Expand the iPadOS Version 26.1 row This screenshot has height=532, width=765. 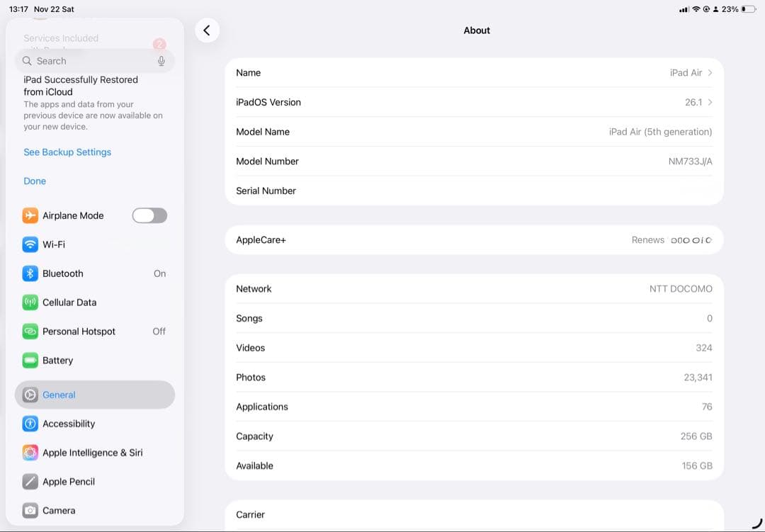point(475,102)
